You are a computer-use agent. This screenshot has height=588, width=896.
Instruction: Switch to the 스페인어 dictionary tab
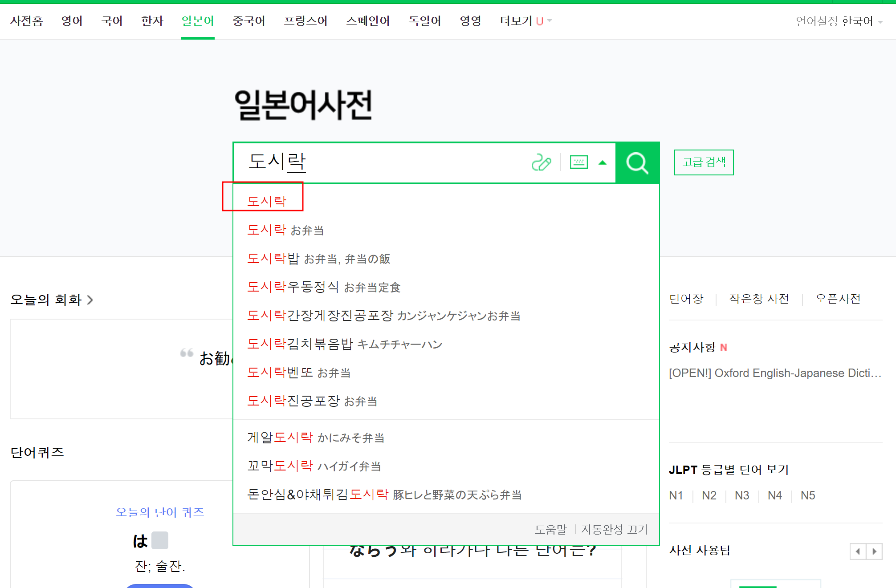(x=368, y=20)
